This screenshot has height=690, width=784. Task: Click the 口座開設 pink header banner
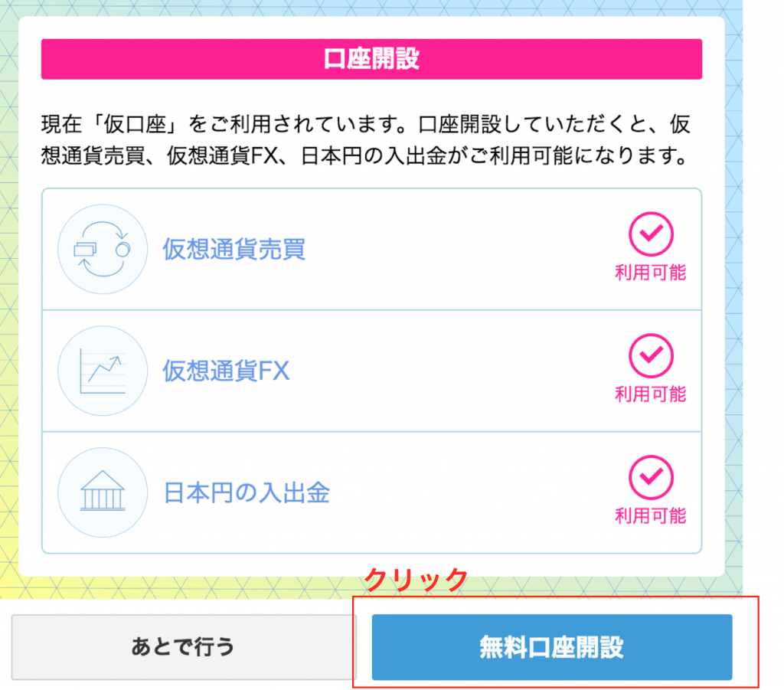pyautogui.click(x=371, y=59)
